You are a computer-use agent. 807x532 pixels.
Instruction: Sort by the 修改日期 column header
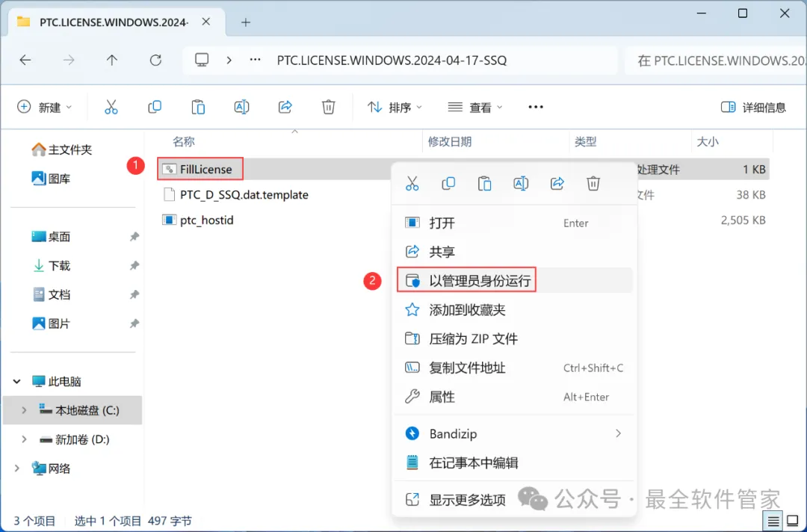[x=450, y=141]
